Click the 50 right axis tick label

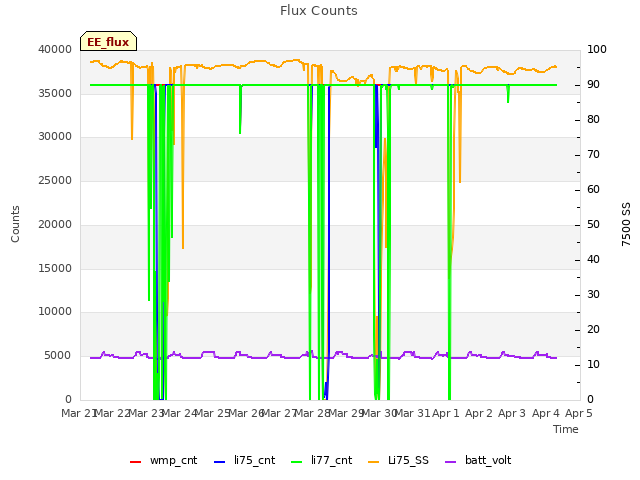pos(593,225)
